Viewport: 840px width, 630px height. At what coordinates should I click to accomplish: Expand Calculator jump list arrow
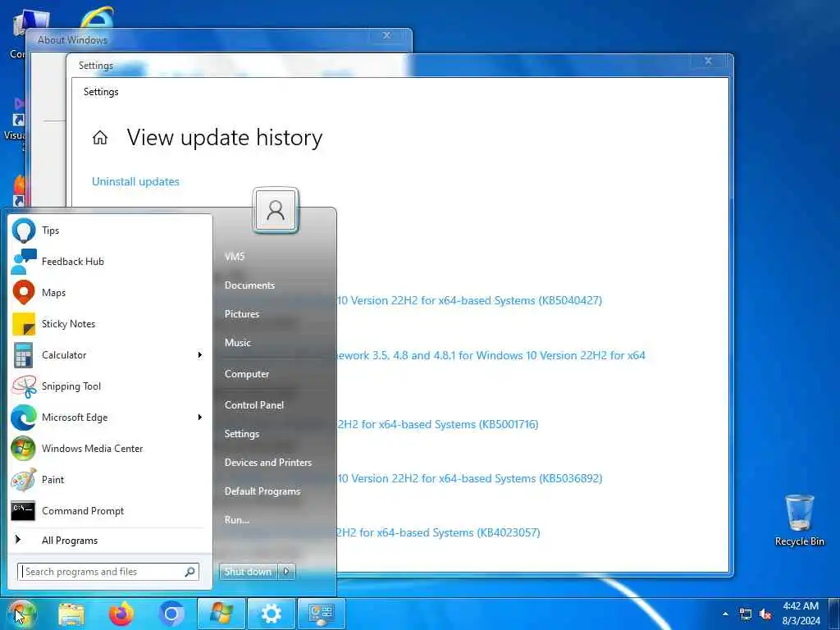pos(200,355)
